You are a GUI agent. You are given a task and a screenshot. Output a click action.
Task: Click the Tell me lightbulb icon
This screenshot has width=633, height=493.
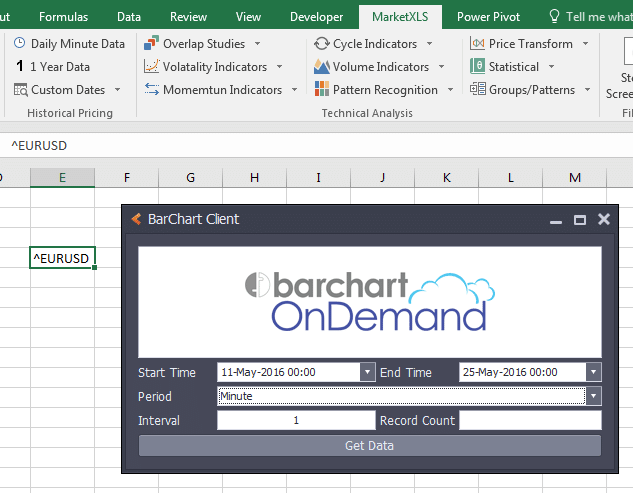click(554, 17)
